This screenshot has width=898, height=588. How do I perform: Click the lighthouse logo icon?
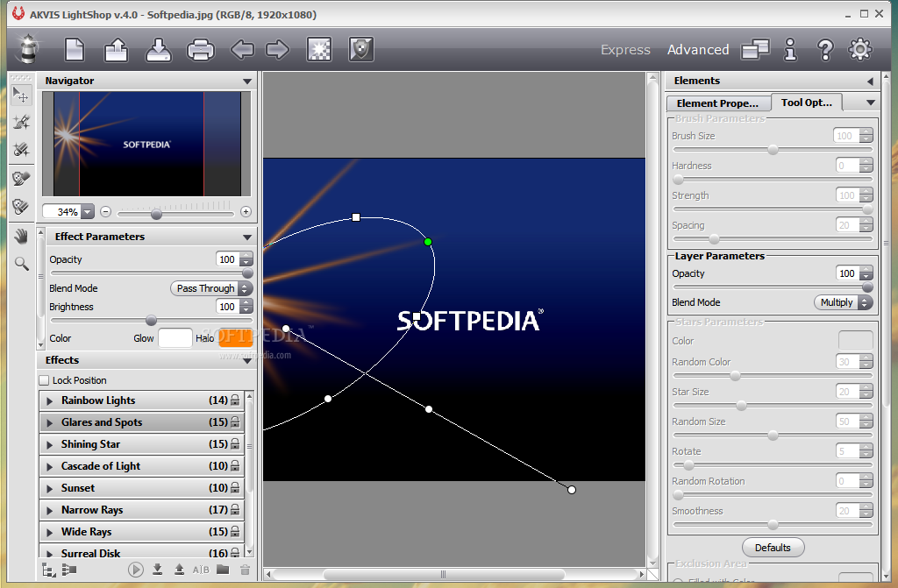27,49
